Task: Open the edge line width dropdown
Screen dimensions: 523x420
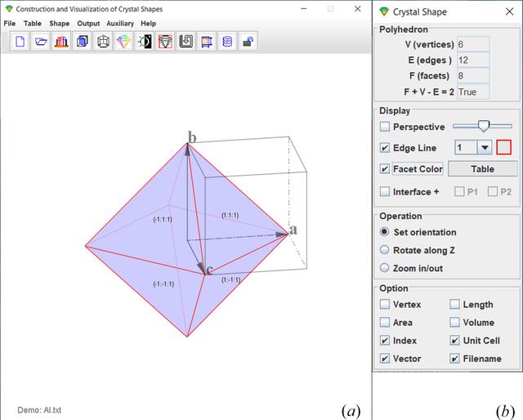Action: coord(485,147)
